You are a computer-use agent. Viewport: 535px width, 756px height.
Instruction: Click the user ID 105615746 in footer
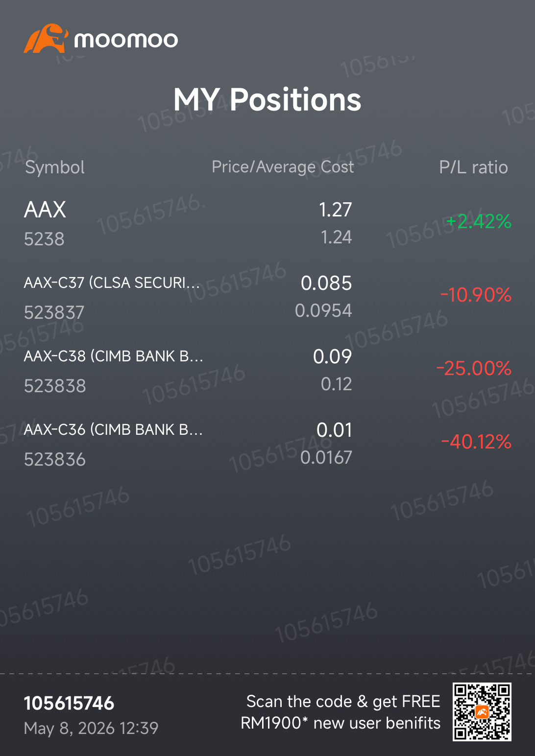pos(69,704)
